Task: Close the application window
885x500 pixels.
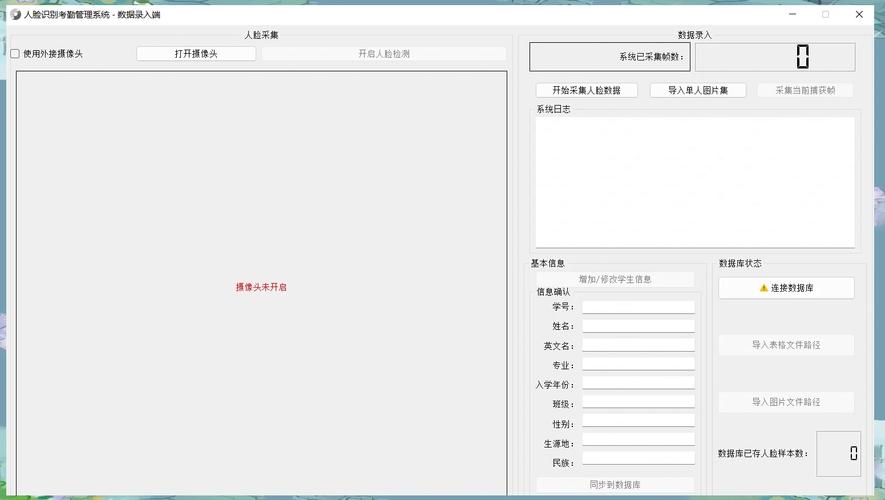Action: tap(859, 14)
